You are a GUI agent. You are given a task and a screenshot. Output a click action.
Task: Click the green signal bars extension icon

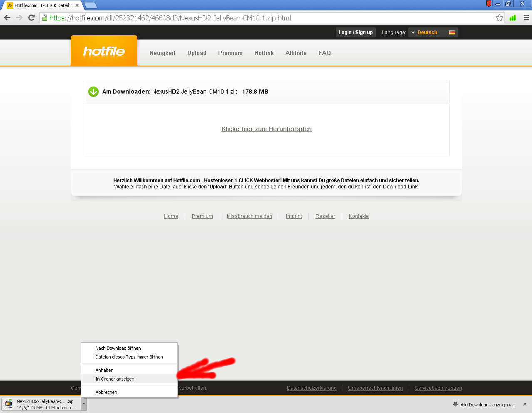pyautogui.click(x=513, y=18)
